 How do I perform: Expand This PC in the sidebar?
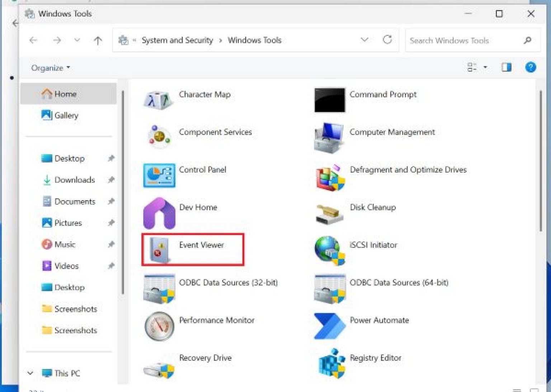(30, 373)
